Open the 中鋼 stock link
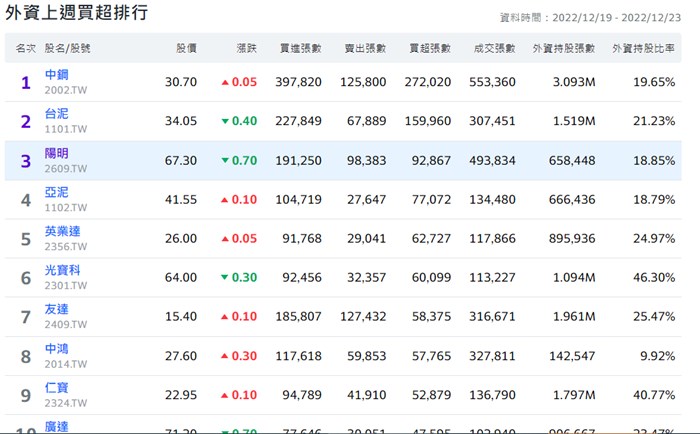Viewport: 700px width, 434px height. (57, 75)
